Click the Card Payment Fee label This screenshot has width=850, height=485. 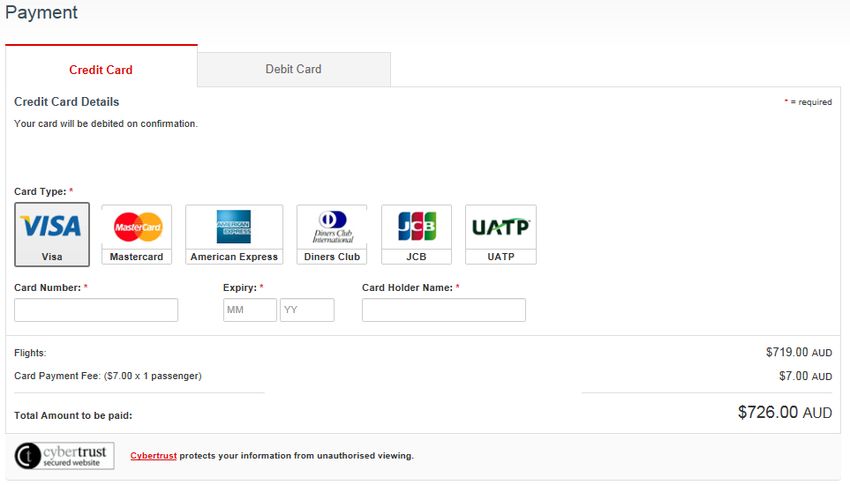108,376
